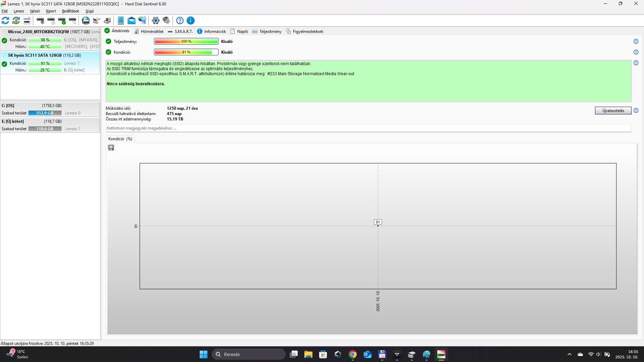Click the blue envelope e-mail icon
This screenshot has height=362, width=644.
132,20
